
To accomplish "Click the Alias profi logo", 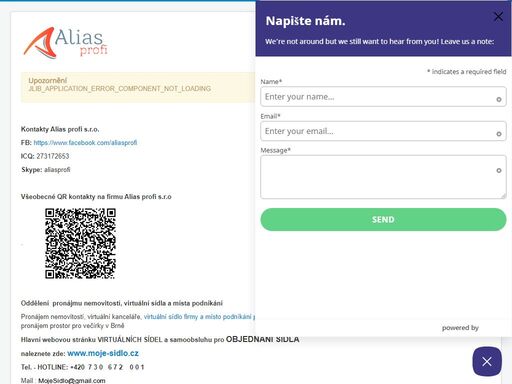I will click(65, 43).
